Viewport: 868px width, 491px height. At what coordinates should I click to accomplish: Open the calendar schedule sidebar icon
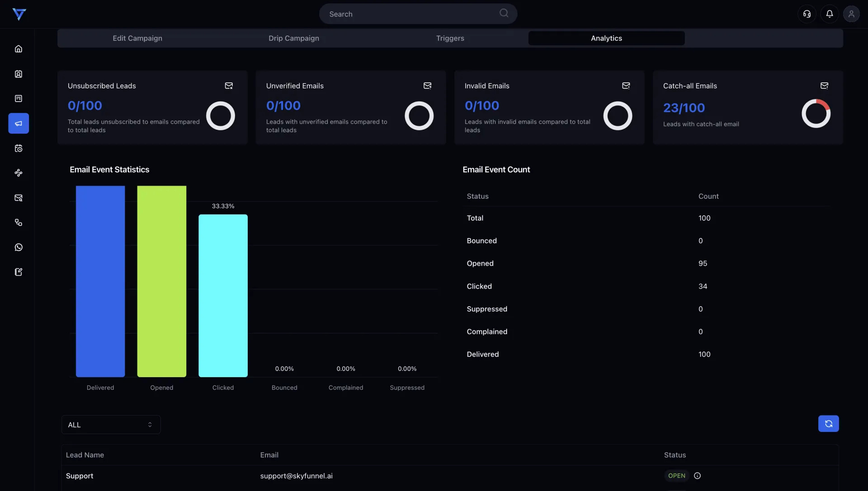pyautogui.click(x=19, y=148)
